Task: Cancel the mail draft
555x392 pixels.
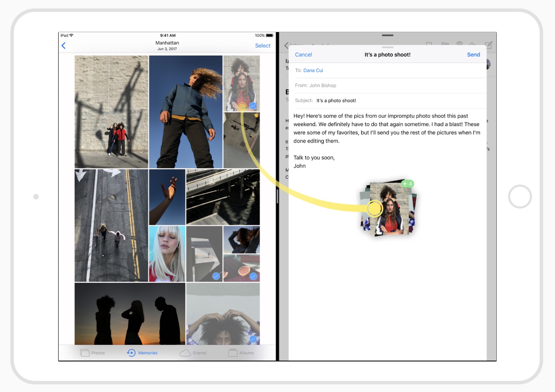Action: pyautogui.click(x=303, y=55)
